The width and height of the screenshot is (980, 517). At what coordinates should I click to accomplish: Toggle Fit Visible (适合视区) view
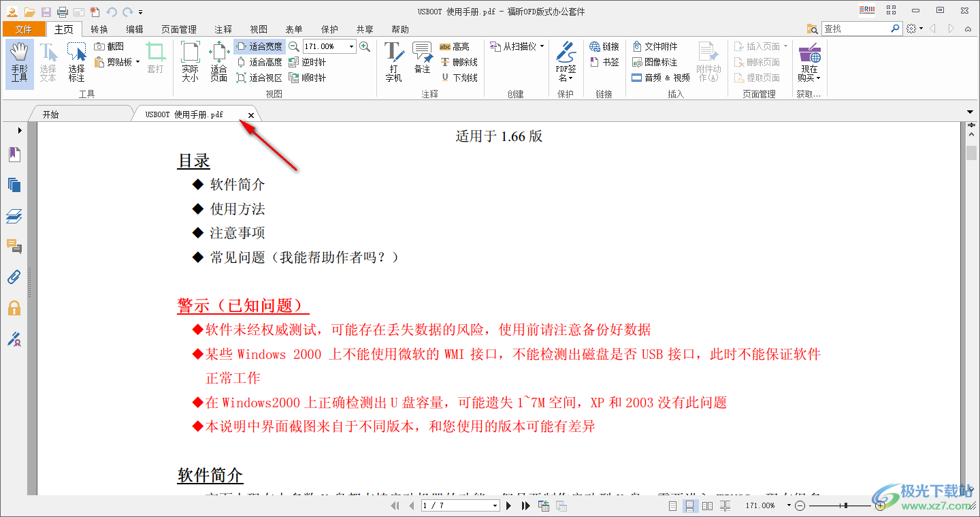259,78
